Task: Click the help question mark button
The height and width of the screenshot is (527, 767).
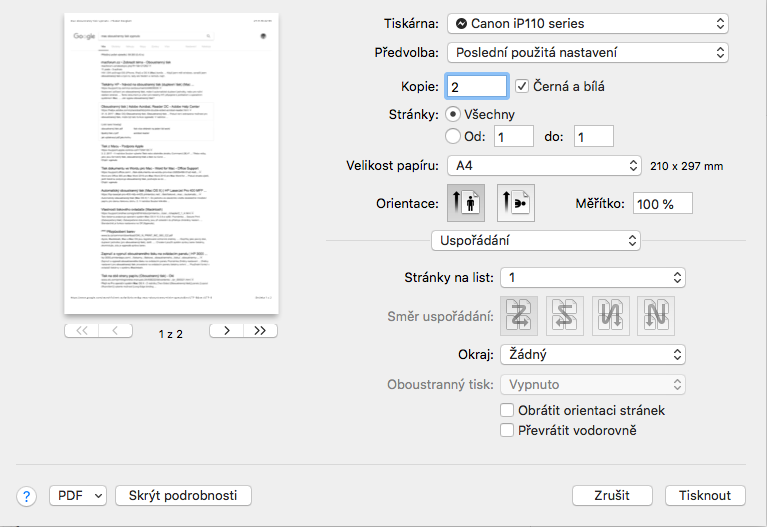Action: [x=27, y=496]
